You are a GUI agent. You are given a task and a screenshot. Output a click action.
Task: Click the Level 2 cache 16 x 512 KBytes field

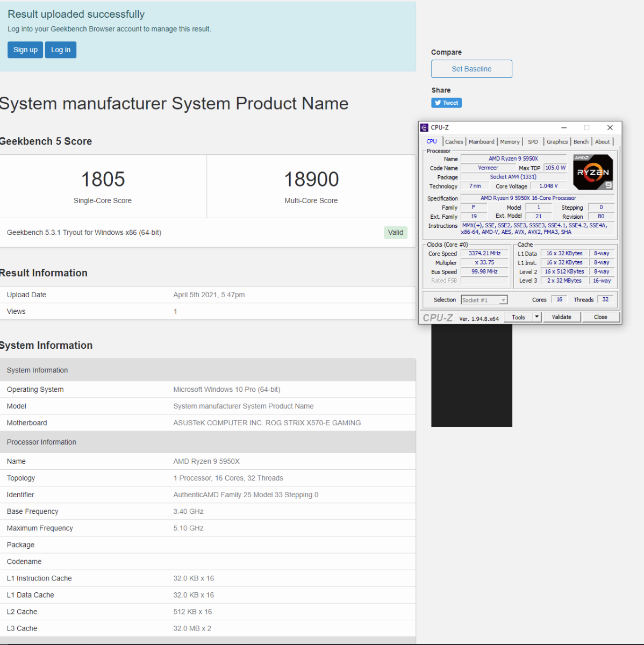tap(564, 271)
